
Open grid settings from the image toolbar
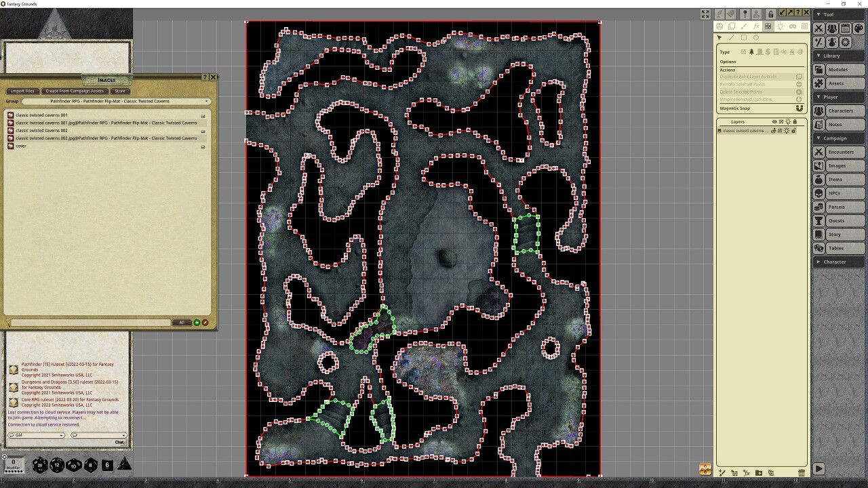804,26
